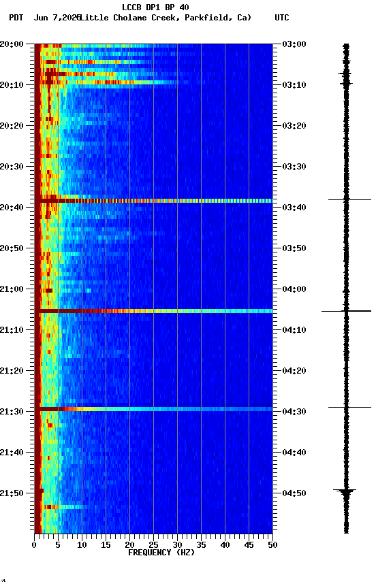Screen dimensions: 376x588
Task: Click the '03:30' UTC time label
Action: click(x=294, y=167)
